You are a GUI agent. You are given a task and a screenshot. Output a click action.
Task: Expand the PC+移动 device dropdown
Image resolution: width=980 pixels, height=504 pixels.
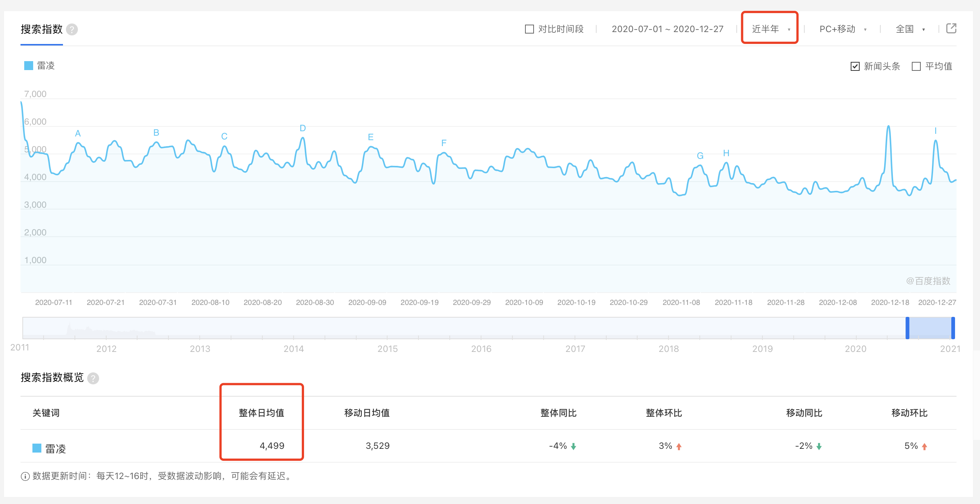coord(842,29)
